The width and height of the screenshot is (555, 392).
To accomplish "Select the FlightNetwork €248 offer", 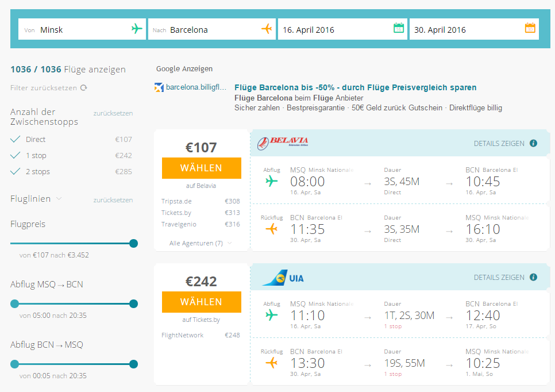I will tap(201, 335).
